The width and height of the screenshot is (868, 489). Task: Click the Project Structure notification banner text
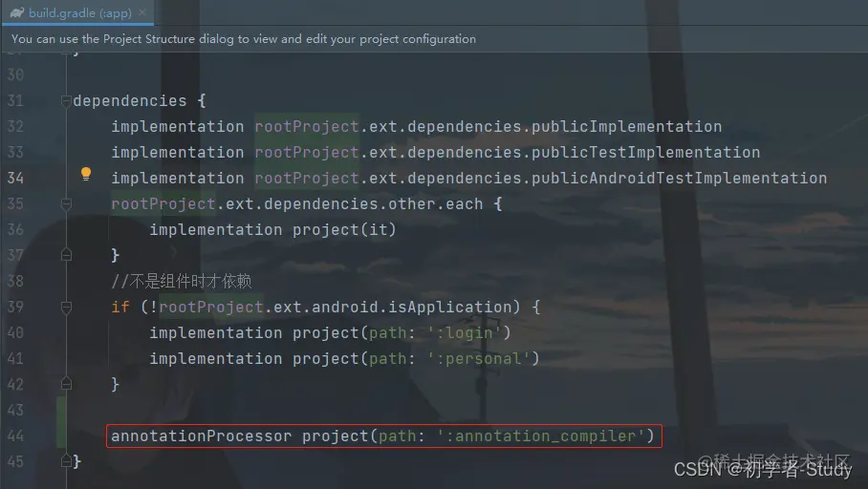pos(244,39)
